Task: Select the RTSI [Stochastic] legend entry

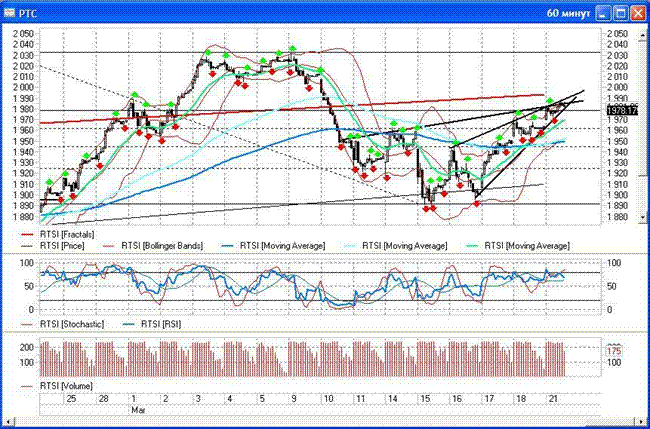Action: point(62,324)
